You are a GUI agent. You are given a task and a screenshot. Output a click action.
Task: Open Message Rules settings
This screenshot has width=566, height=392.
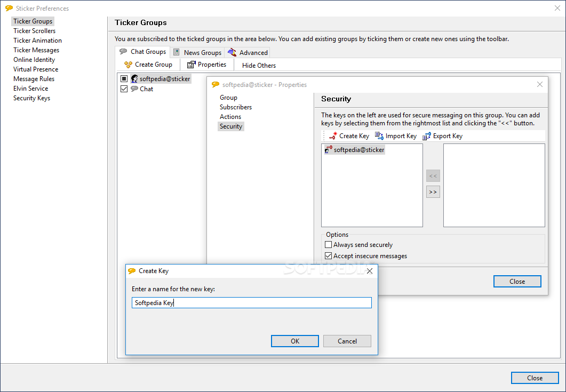click(34, 79)
